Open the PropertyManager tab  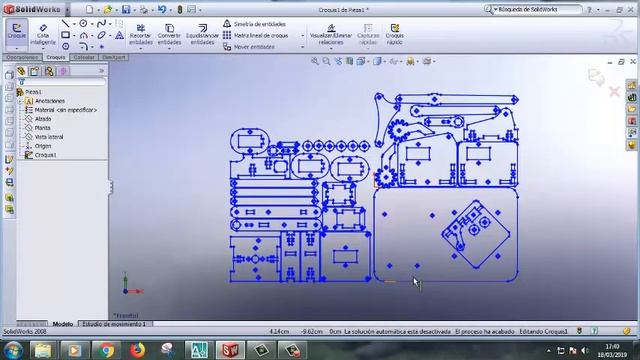pyautogui.click(x=35, y=71)
